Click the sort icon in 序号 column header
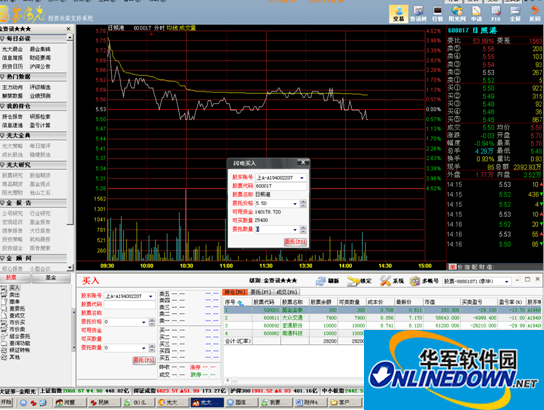Viewport: 544px width, 410px height. (x=240, y=303)
